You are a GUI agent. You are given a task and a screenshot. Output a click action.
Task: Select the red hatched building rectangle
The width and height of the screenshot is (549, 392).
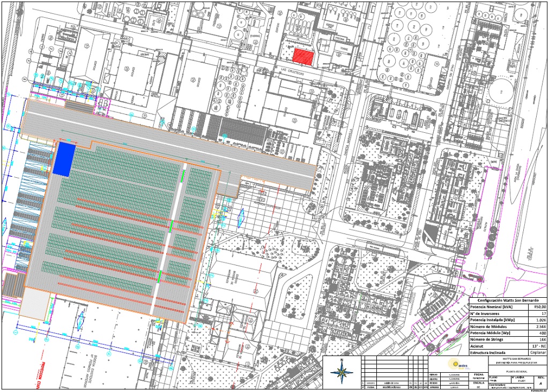click(303, 56)
